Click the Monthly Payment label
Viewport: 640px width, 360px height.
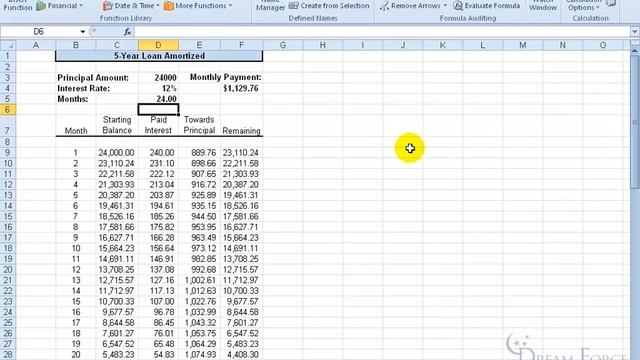coord(225,77)
